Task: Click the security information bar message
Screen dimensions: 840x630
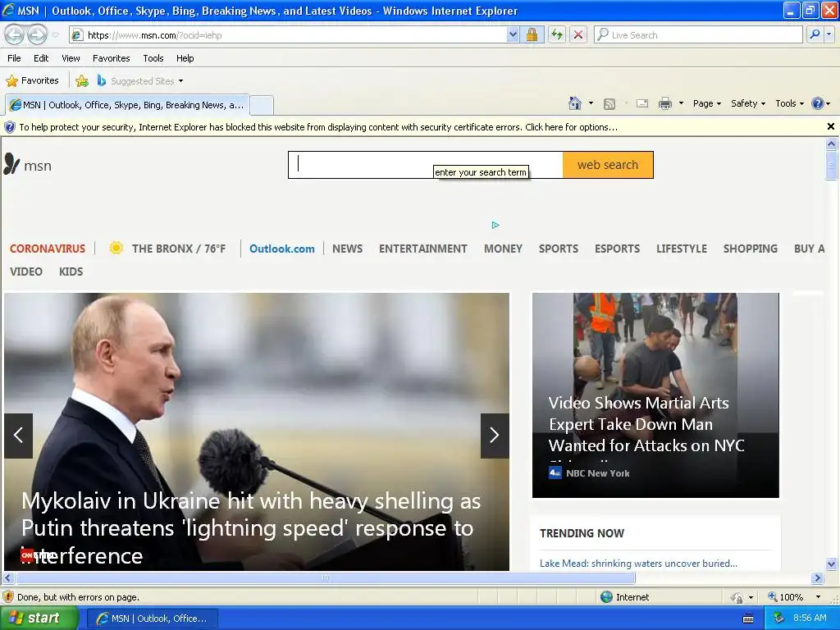Action: click(x=318, y=127)
